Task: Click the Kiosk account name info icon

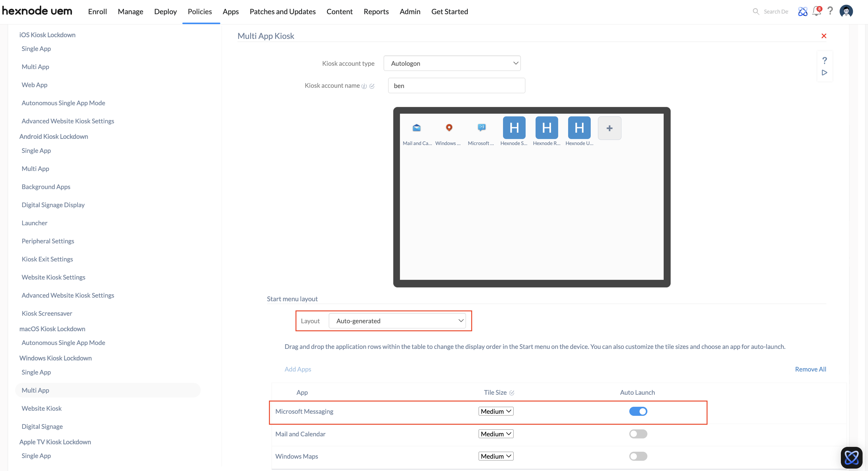Action: (364, 86)
